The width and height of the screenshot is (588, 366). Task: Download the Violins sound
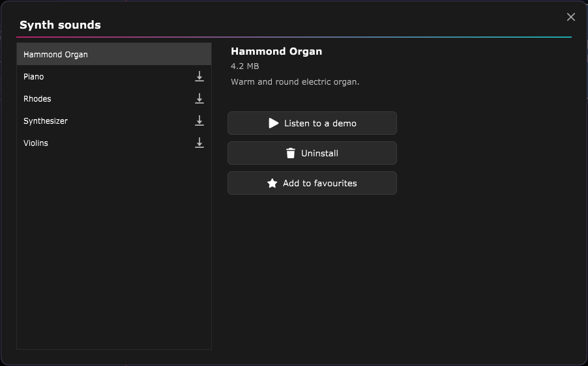point(199,143)
